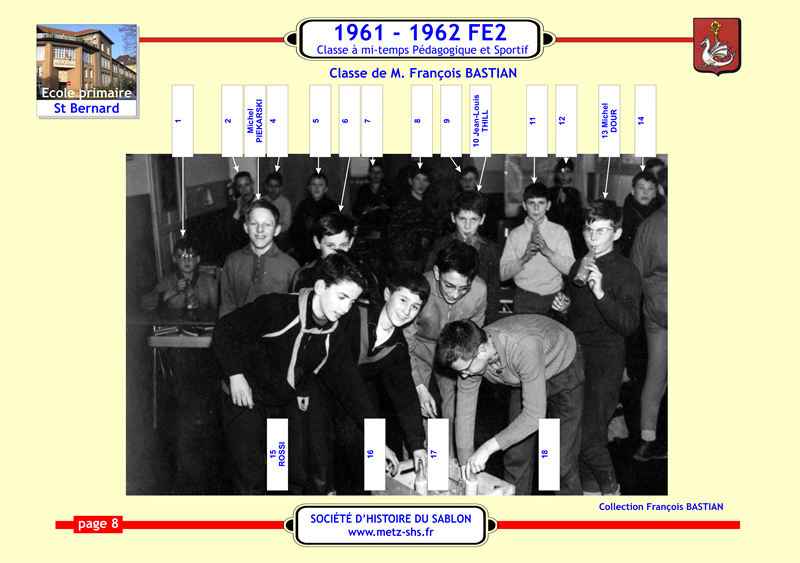Click name label number 6
This screenshot has width=800, height=563.
[349, 121]
